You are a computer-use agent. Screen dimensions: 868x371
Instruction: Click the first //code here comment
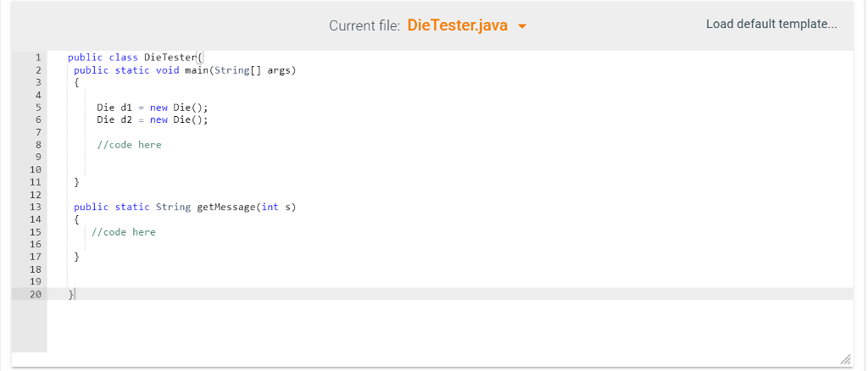(x=129, y=145)
